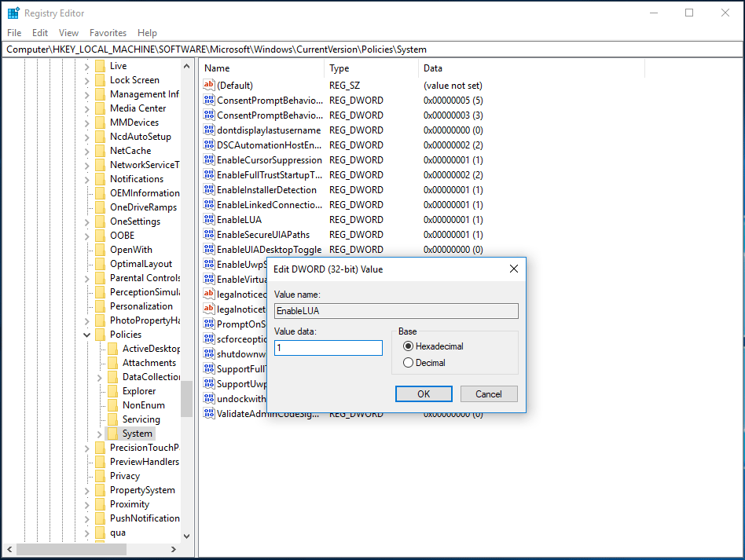Select the OpenWith key in tree
Image resolution: width=745 pixels, height=560 pixels.
click(131, 250)
